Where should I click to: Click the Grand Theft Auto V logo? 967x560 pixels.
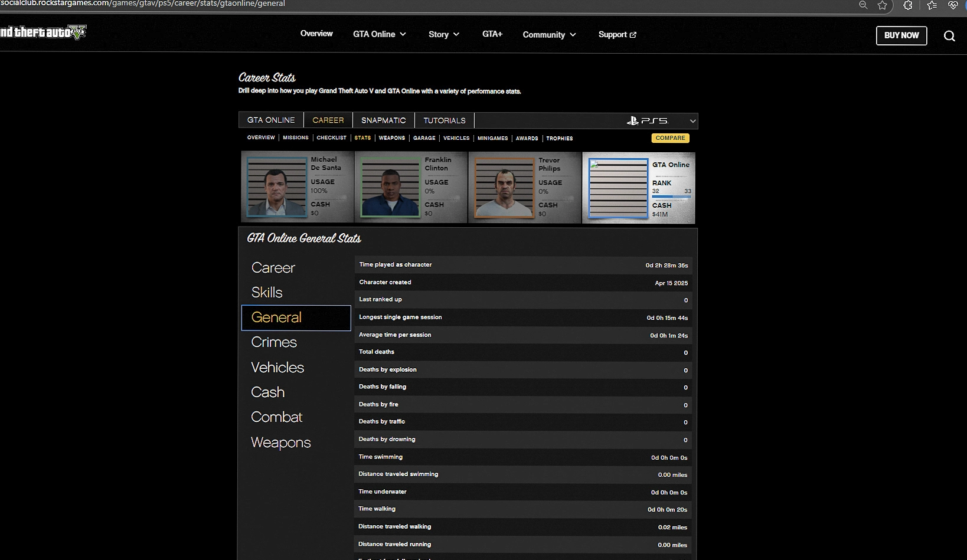(x=43, y=32)
